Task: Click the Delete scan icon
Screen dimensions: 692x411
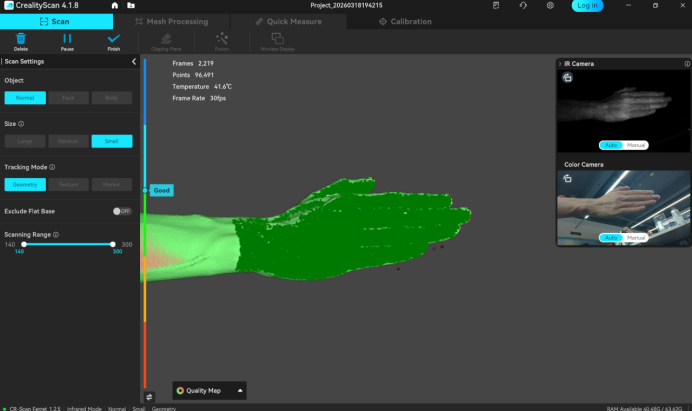Action: (21, 38)
